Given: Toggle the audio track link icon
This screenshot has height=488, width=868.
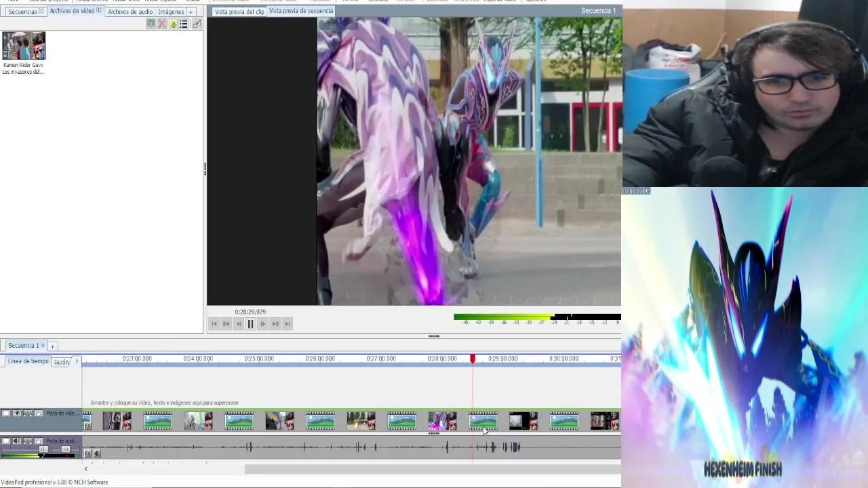Looking at the screenshot, I should 28,441.
